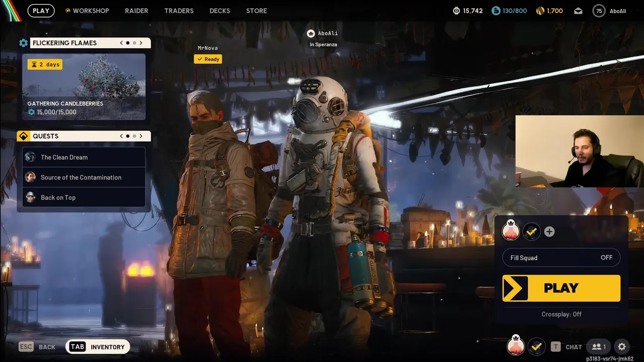644x362 pixels.
Task: Click the potion squad slot in the play panel
Action: [x=511, y=231]
